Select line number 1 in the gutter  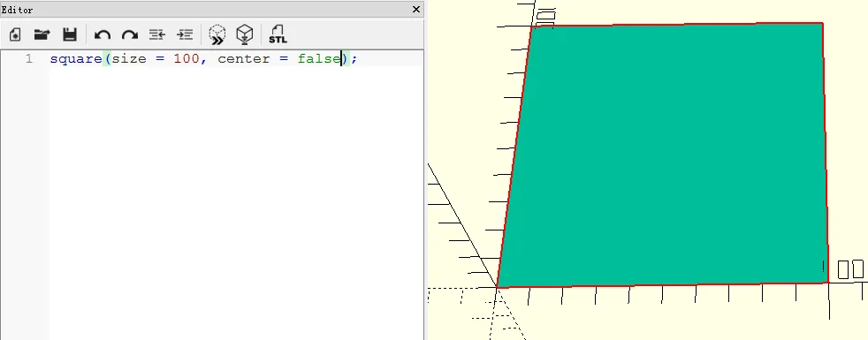pos(29,58)
